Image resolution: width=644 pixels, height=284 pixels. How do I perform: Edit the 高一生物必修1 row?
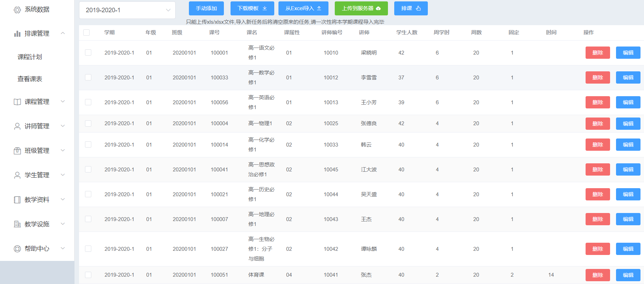pyautogui.click(x=628, y=249)
